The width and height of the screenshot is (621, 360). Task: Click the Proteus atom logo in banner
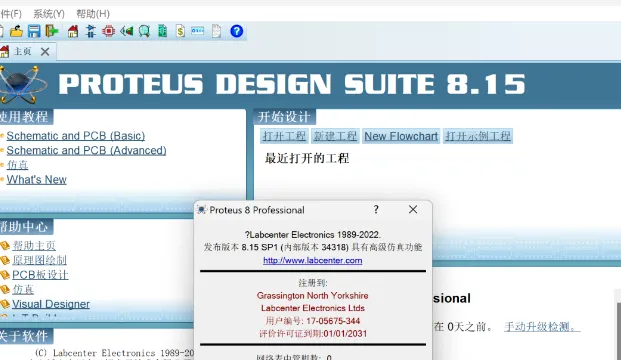point(23,84)
